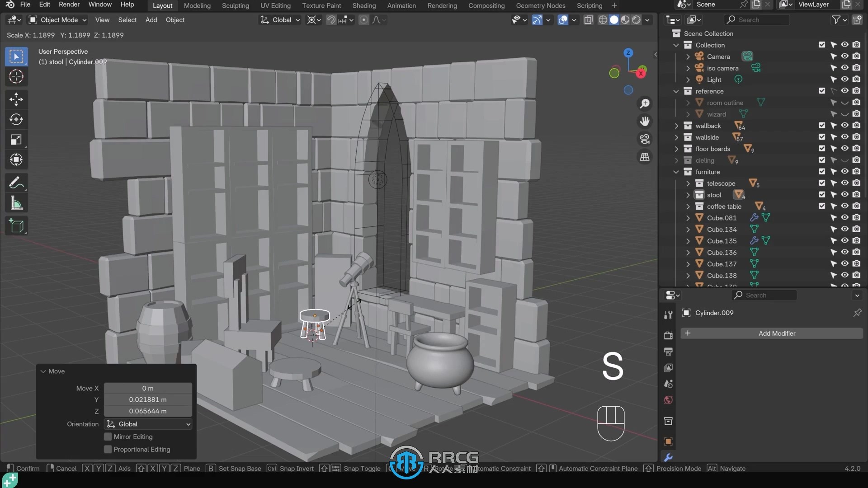The width and height of the screenshot is (868, 488).
Task: Click the Render Properties icon in sidebar
Action: coord(668,333)
